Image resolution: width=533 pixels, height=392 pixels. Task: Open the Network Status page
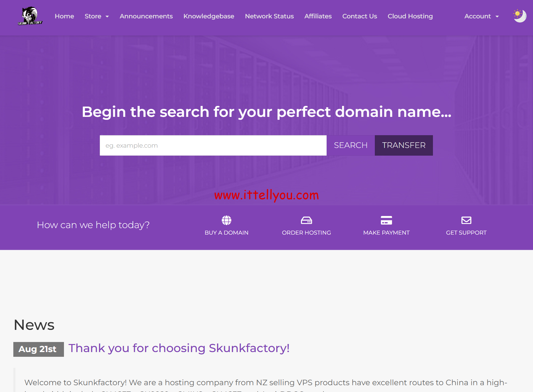click(269, 16)
